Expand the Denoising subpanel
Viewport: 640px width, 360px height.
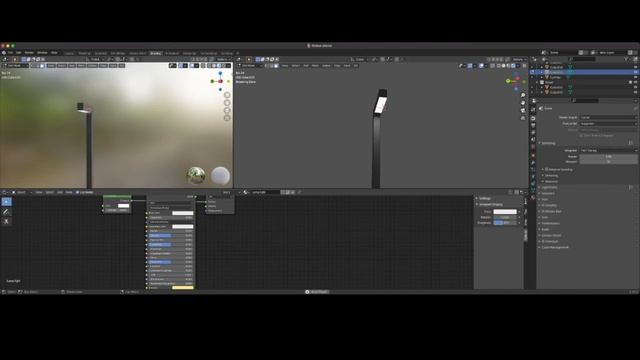coord(551,176)
